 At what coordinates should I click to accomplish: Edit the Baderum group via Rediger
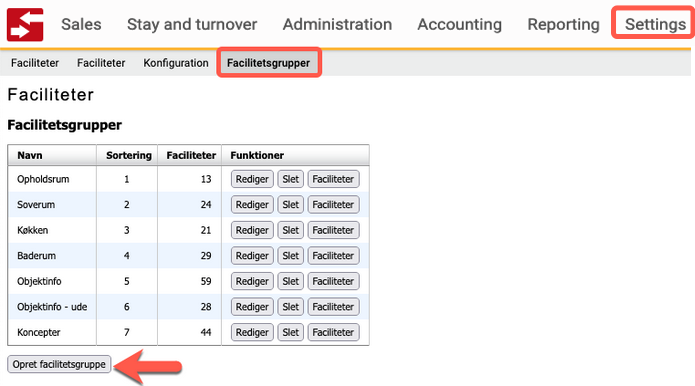(252, 256)
